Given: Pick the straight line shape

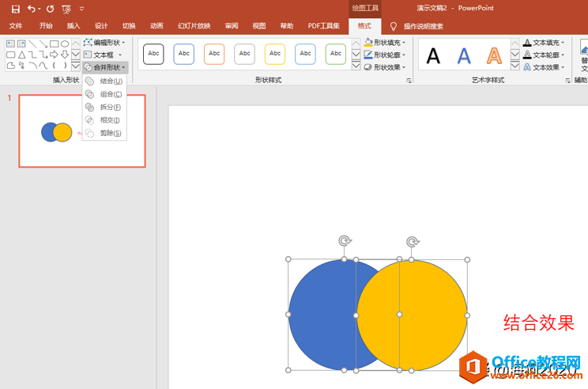Looking at the screenshot, I should pyautogui.click(x=32, y=43).
